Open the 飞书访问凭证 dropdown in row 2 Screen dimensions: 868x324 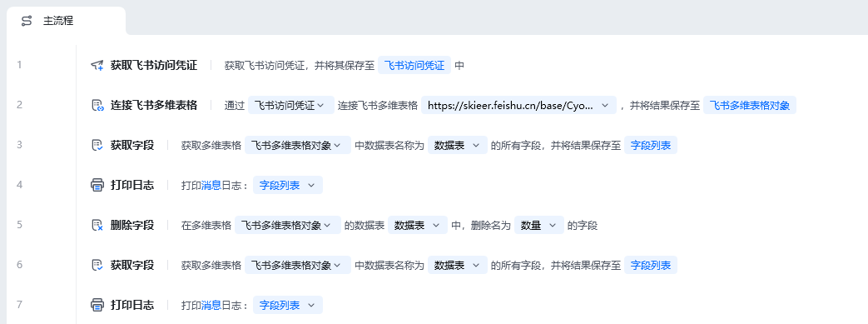[291, 105]
